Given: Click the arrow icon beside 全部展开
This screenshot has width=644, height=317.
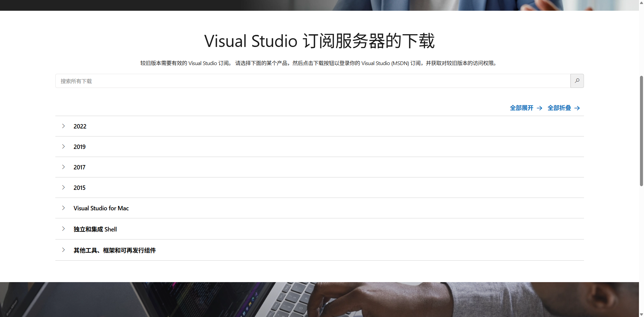Looking at the screenshot, I should click(539, 108).
